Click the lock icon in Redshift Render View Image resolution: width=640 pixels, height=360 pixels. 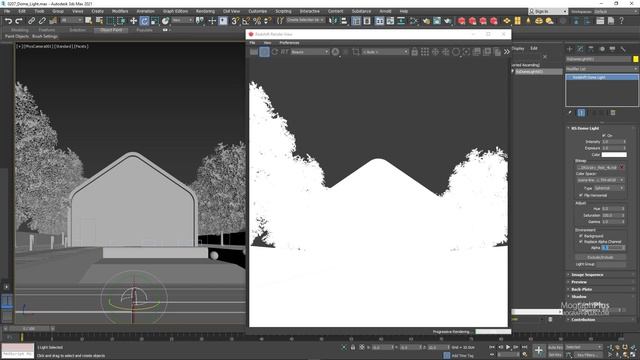coord(415,52)
